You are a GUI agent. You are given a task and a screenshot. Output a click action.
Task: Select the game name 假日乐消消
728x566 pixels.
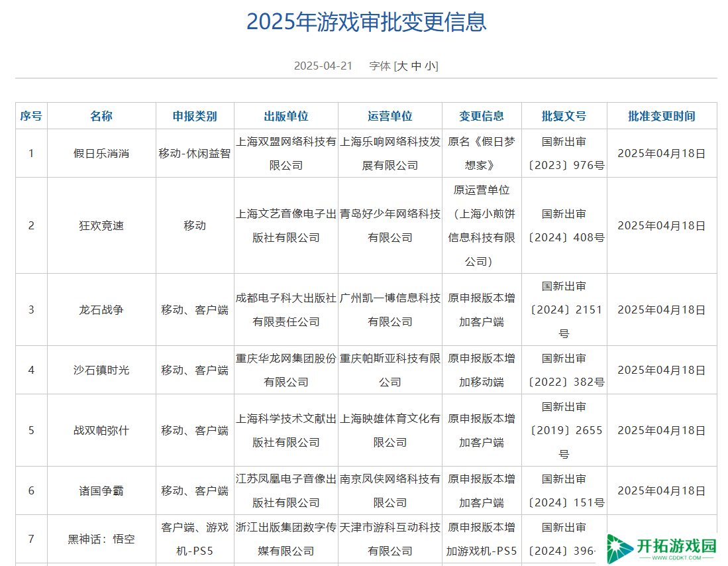pos(101,153)
